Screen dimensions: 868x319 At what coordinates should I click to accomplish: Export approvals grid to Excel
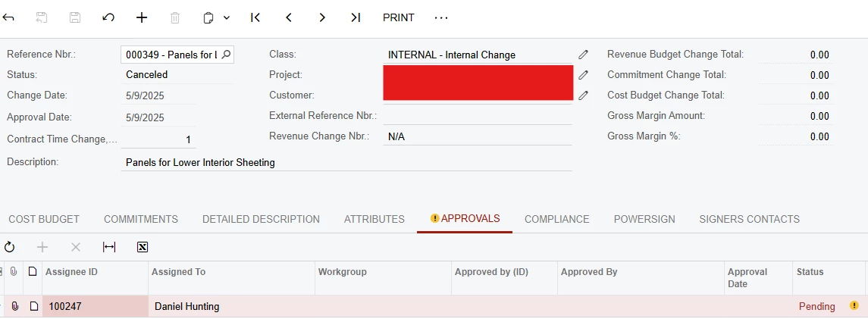coord(143,247)
